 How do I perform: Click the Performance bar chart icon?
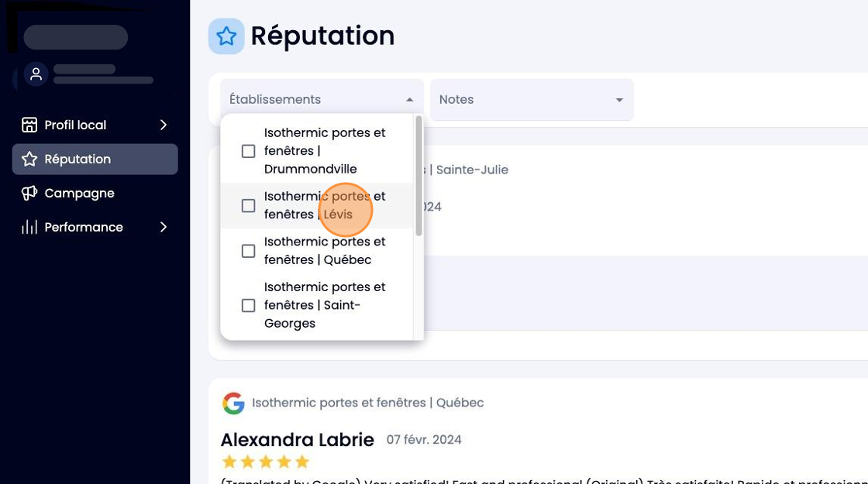[x=29, y=227]
